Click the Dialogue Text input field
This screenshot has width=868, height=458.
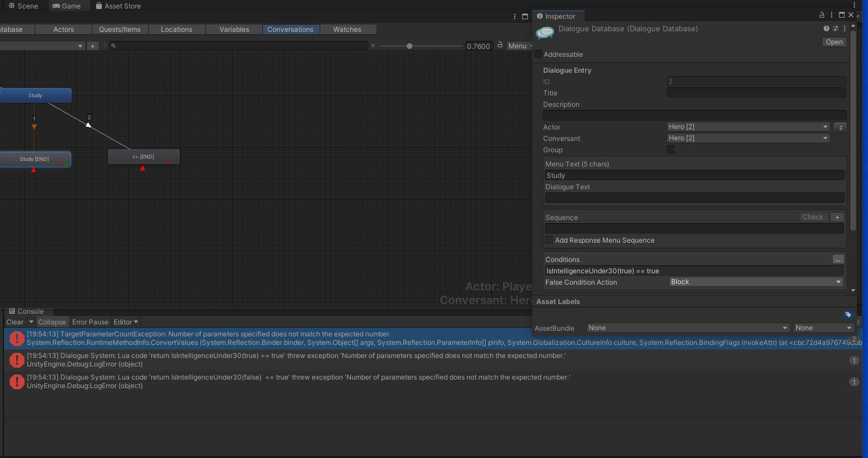695,198
